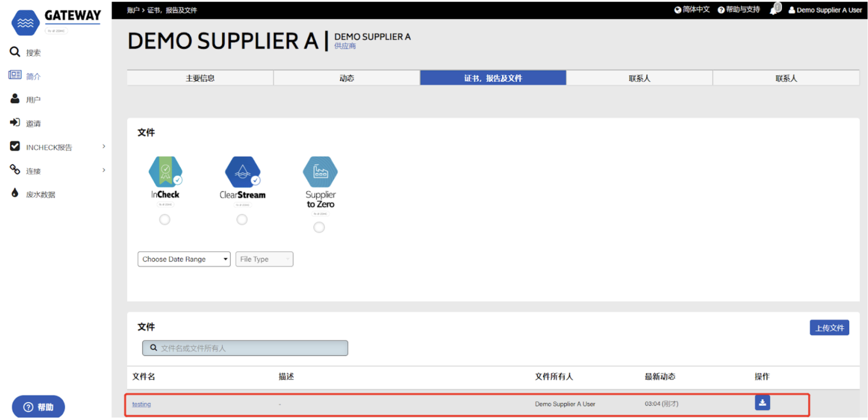This screenshot has width=868, height=420.
Task: Open the 废水数据 water drop icon
Action: tap(15, 193)
